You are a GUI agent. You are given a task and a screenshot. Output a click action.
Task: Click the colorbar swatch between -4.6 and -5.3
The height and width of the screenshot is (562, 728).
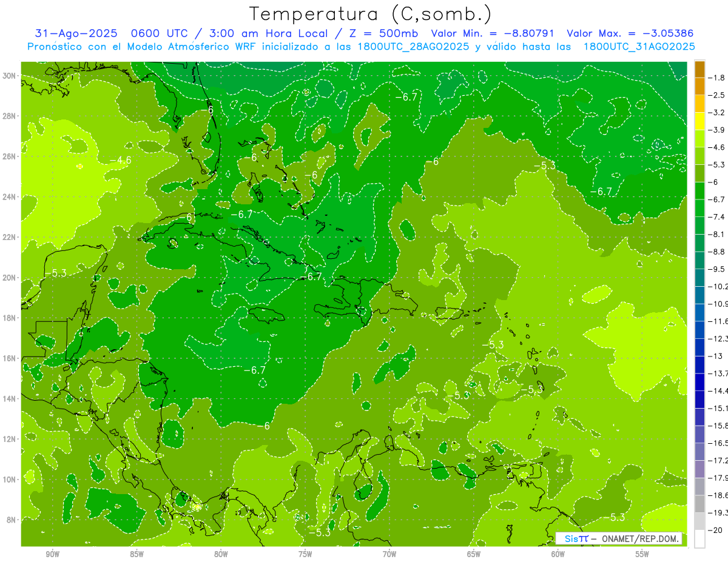[699, 156]
